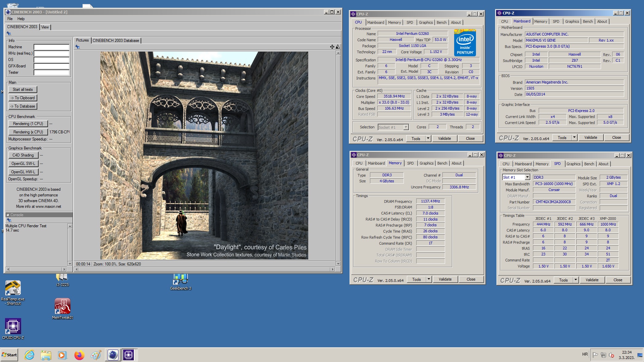The height and width of the screenshot is (362, 644).
Task: Open the File menu in CINEBENCH
Action: pyautogui.click(x=10, y=19)
